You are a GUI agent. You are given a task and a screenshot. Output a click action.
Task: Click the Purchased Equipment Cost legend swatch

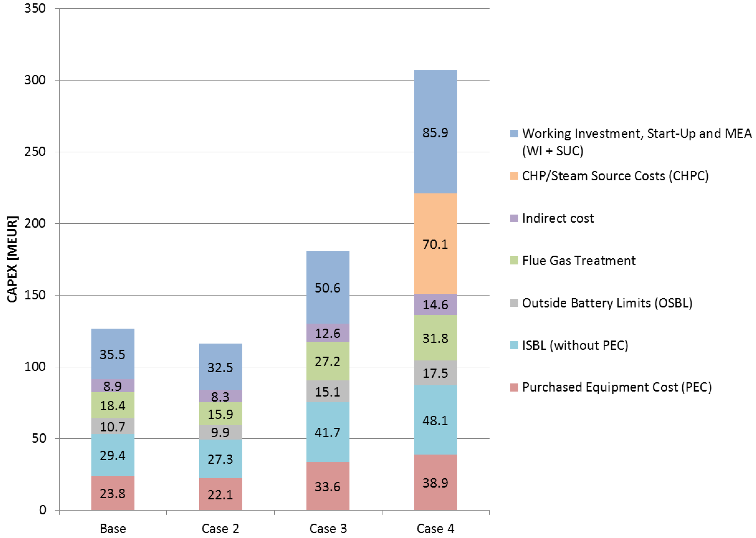(x=514, y=387)
